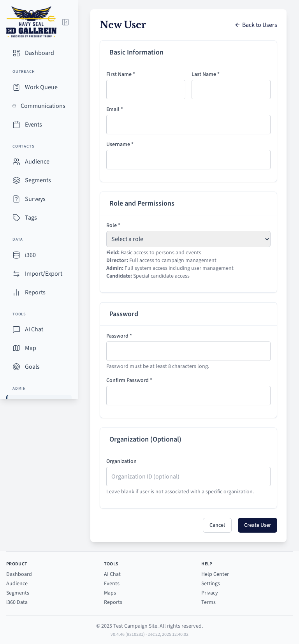Click the Email input field
Screen dimensions: 299x644
(188, 125)
